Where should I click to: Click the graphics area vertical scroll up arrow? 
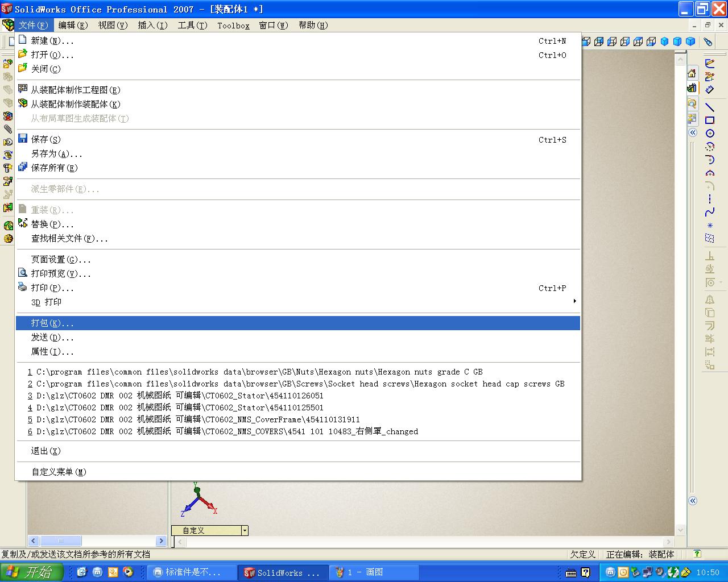[x=680, y=59]
